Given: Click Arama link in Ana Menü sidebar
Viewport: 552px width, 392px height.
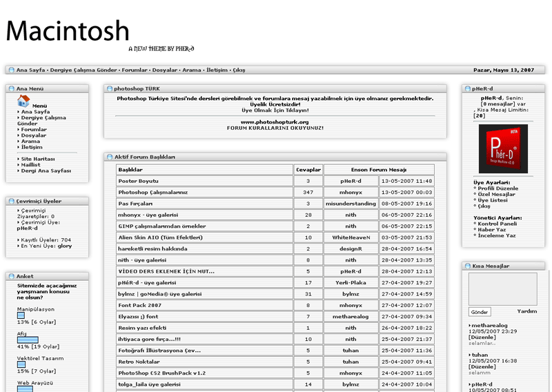Looking at the screenshot, I should 30,141.
